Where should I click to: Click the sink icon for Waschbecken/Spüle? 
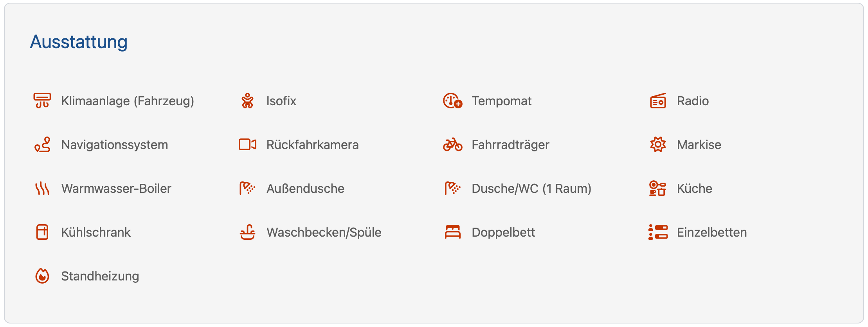point(247,232)
